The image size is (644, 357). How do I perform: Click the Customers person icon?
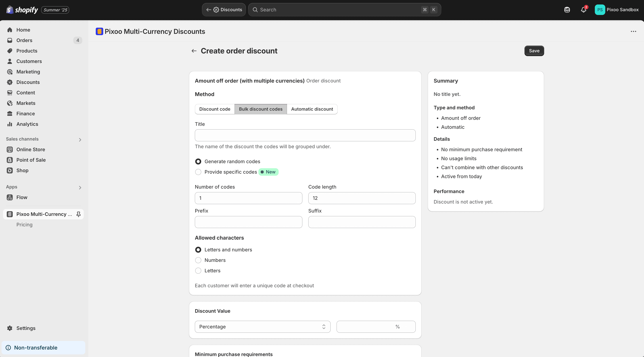(10, 61)
